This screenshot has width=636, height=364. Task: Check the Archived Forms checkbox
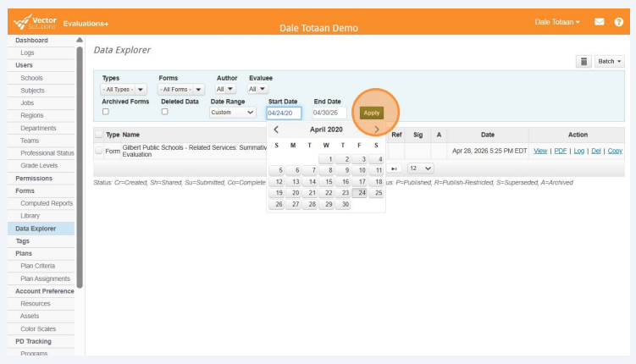(x=106, y=112)
